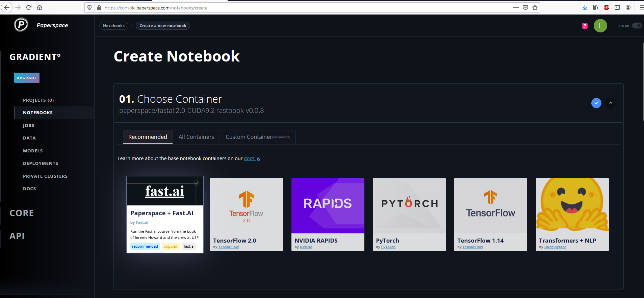Open Adblock Plus extension icon
644x298 pixels.
pyautogui.click(x=607, y=7)
